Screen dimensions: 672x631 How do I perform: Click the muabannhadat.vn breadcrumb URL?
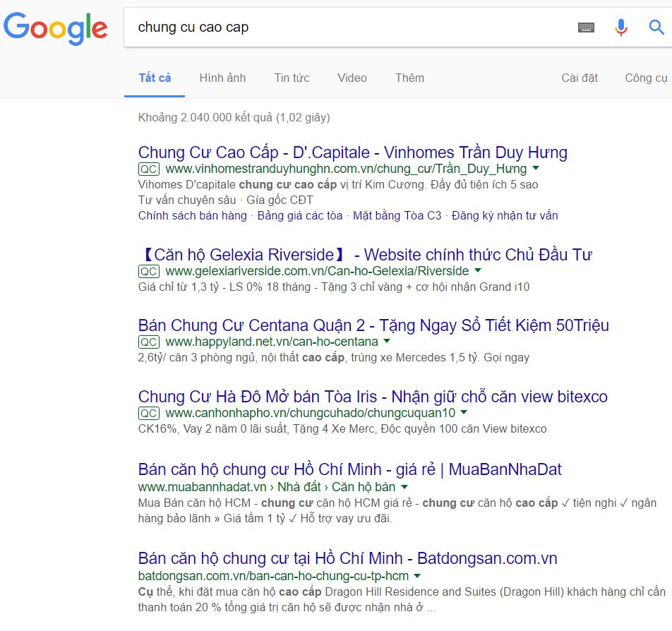tap(267, 488)
